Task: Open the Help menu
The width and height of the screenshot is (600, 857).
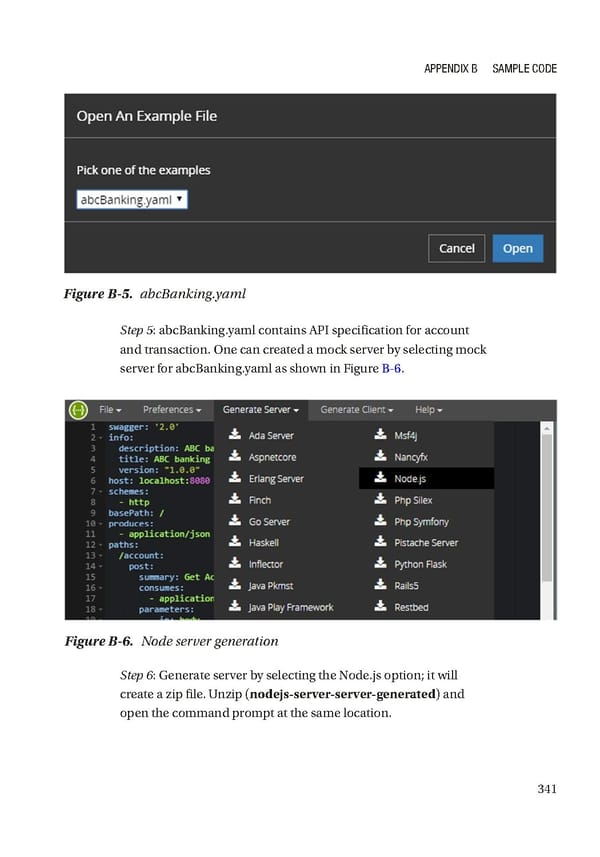Action: [428, 409]
